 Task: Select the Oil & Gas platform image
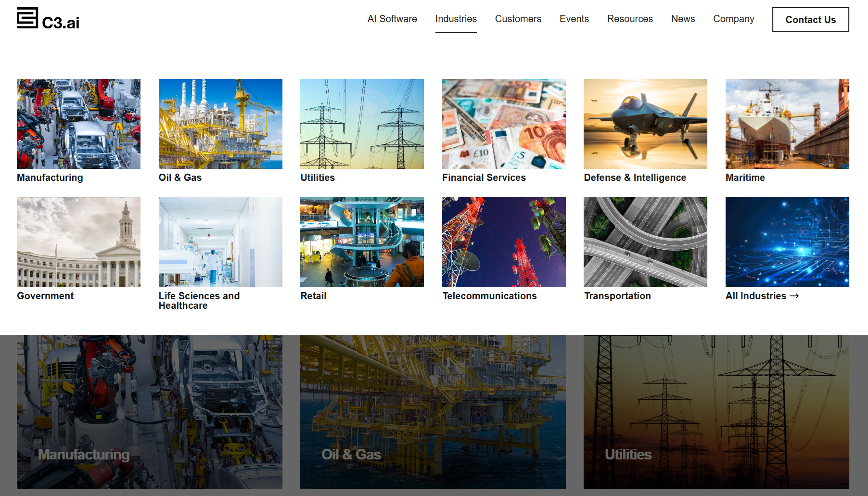[x=220, y=124]
